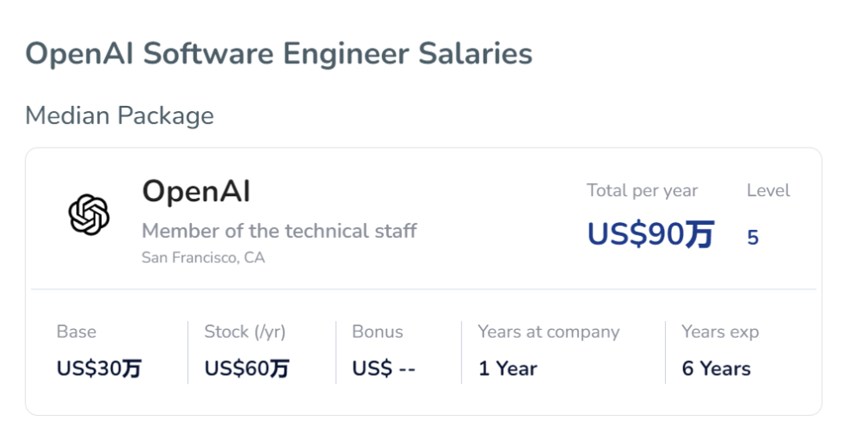Select the Median Package subheading

[x=120, y=115]
